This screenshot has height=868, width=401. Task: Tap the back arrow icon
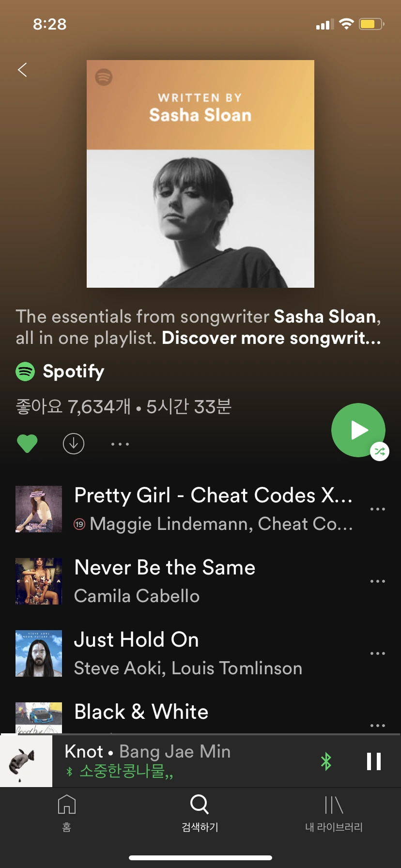[x=22, y=70]
